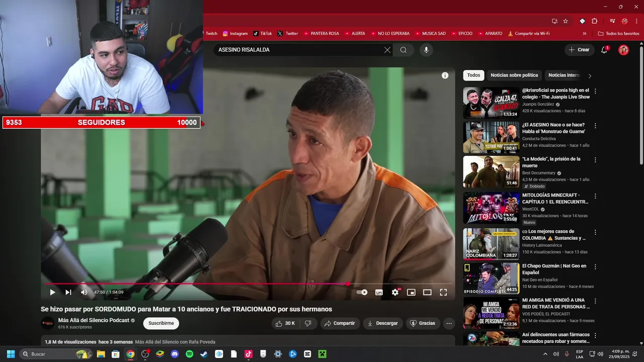Open Chrome three-dot menu

635,21
